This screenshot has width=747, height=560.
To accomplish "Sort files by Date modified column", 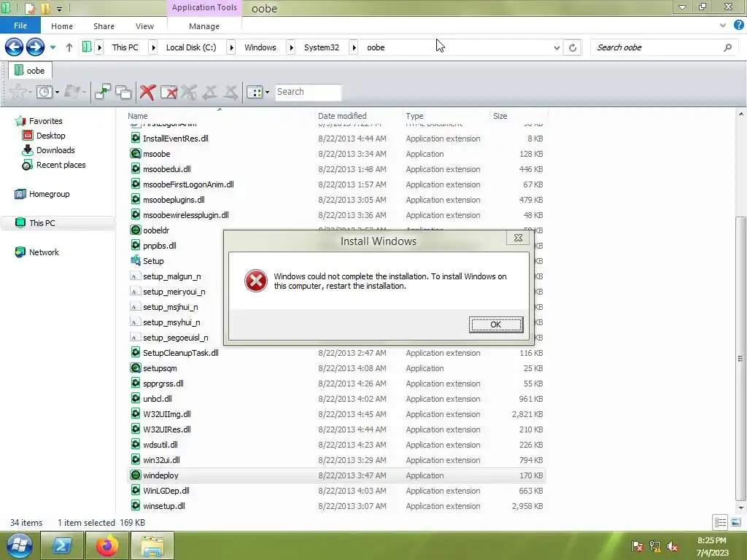I will click(342, 116).
